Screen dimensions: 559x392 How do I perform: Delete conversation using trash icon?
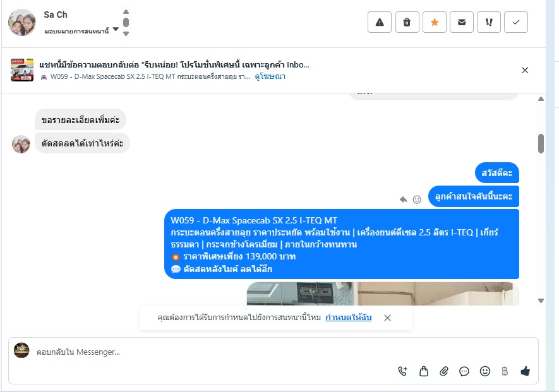(x=407, y=22)
